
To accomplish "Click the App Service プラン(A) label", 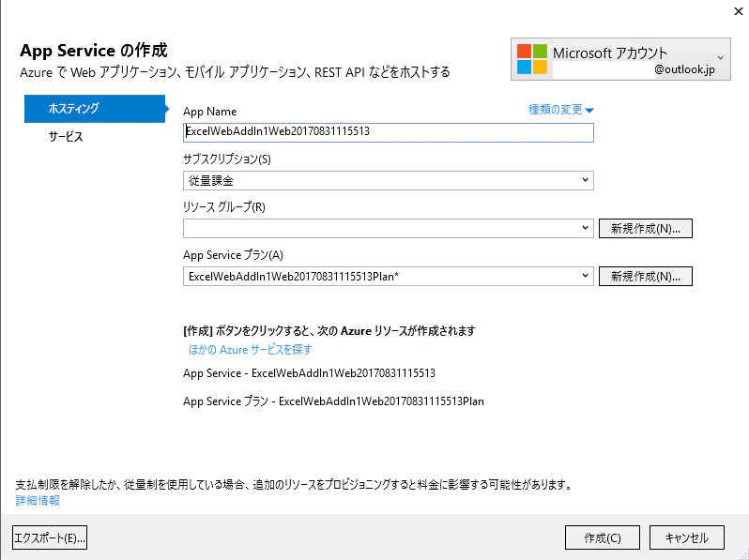I will [233, 255].
